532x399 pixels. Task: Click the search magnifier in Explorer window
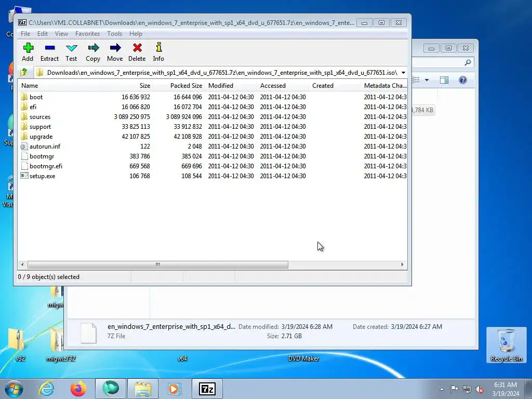click(x=468, y=62)
